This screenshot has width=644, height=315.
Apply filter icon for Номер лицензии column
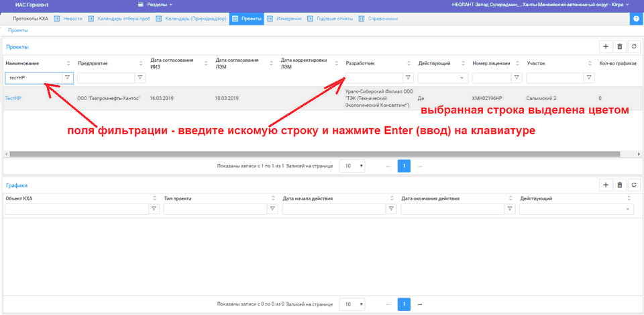pyautogui.click(x=517, y=78)
